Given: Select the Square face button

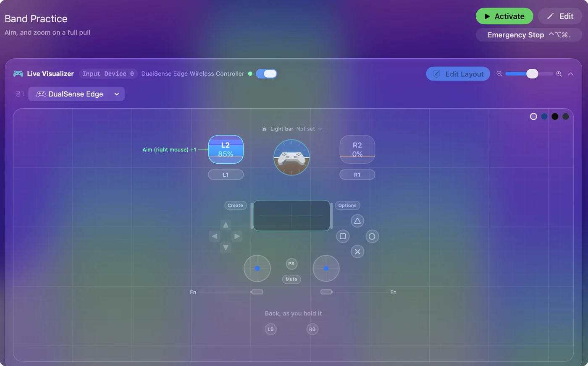Looking at the screenshot, I should pos(343,236).
